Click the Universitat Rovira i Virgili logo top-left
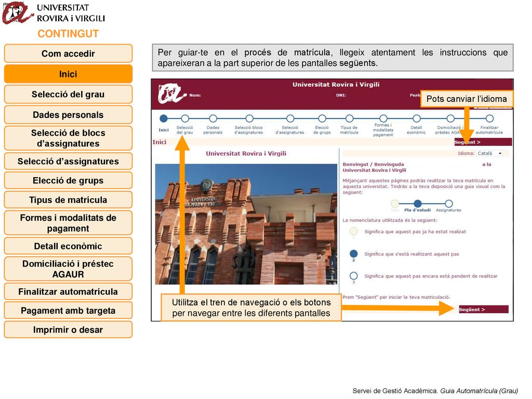The width and height of the screenshot is (532, 399). [54, 13]
